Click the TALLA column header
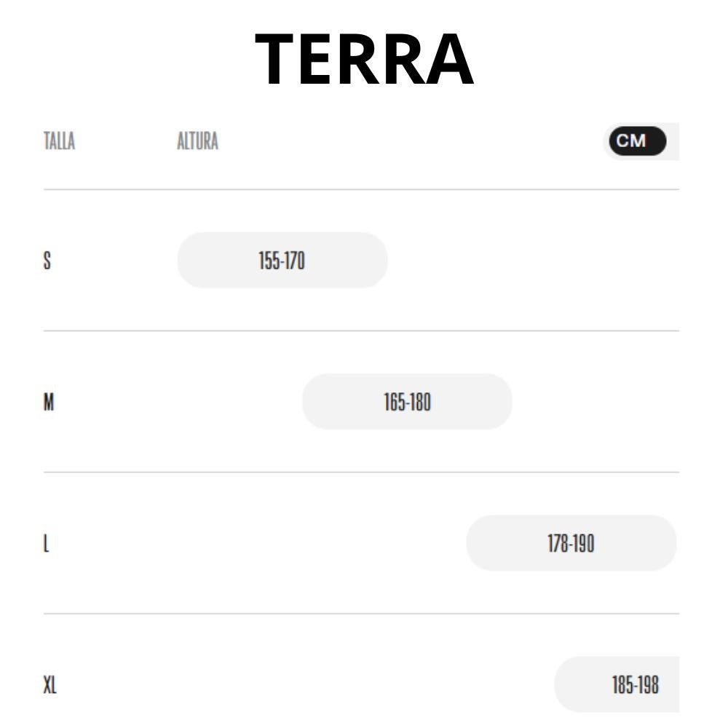This screenshot has width=728, height=728. [x=59, y=141]
